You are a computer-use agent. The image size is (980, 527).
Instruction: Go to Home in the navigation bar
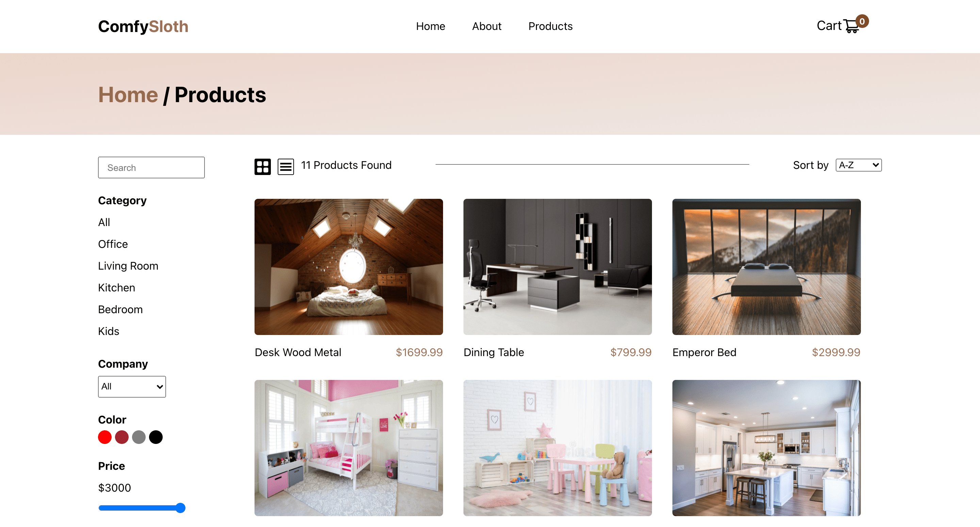coord(430,26)
